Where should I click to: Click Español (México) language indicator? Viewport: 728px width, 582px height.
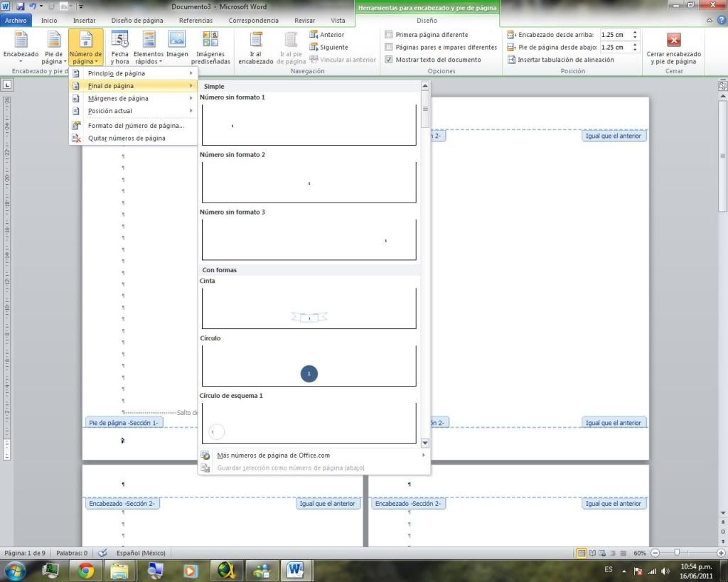(141, 553)
